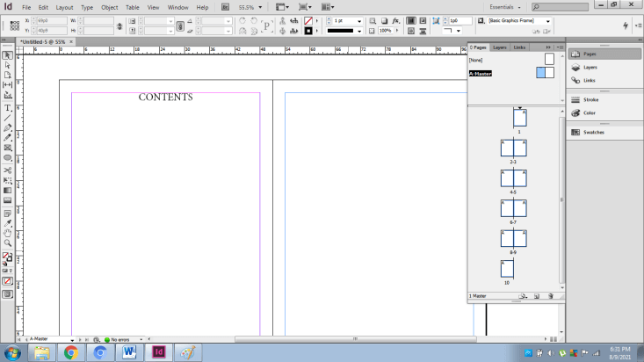Switch to the Links tab in the floating panel

[x=519, y=47]
